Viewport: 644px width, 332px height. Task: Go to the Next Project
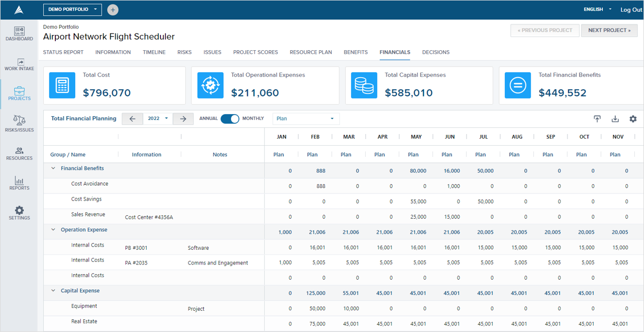(609, 30)
